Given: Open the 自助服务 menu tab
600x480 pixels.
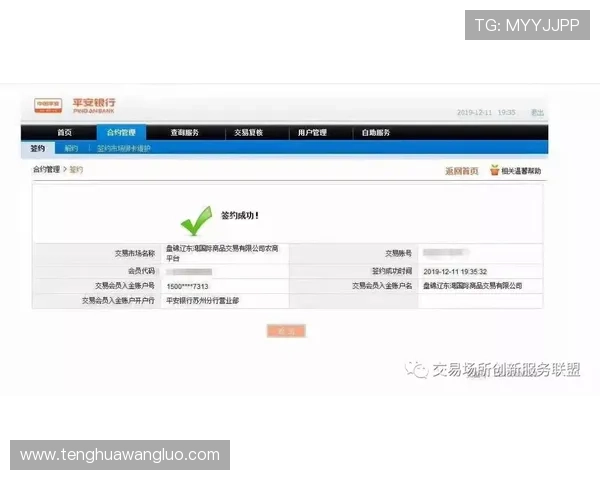Looking at the screenshot, I should [376, 132].
